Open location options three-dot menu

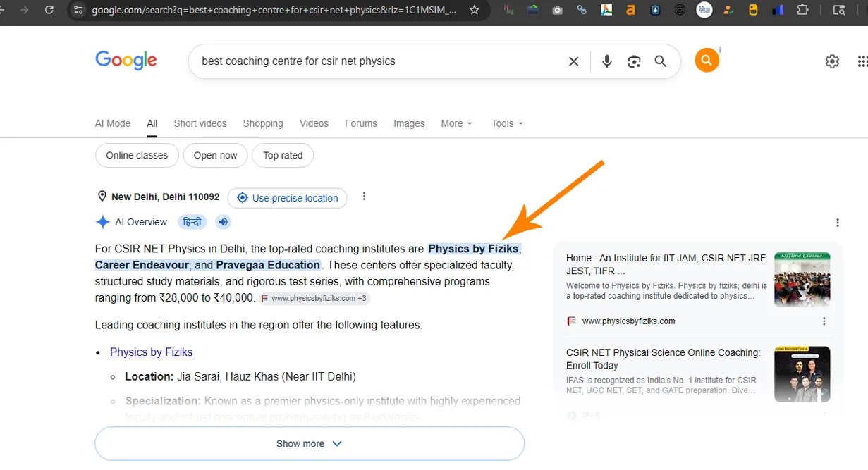pyautogui.click(x=364, y=197)
